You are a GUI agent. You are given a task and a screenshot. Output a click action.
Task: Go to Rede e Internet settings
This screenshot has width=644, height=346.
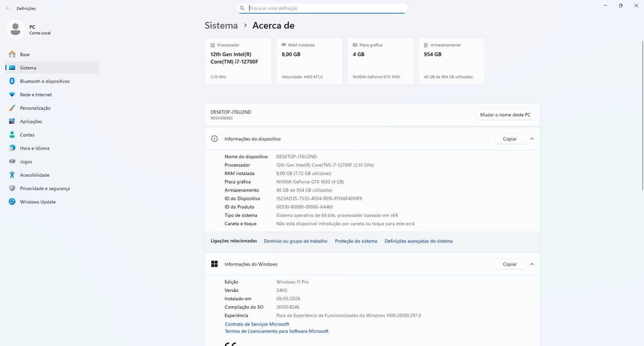click(52, 95)
